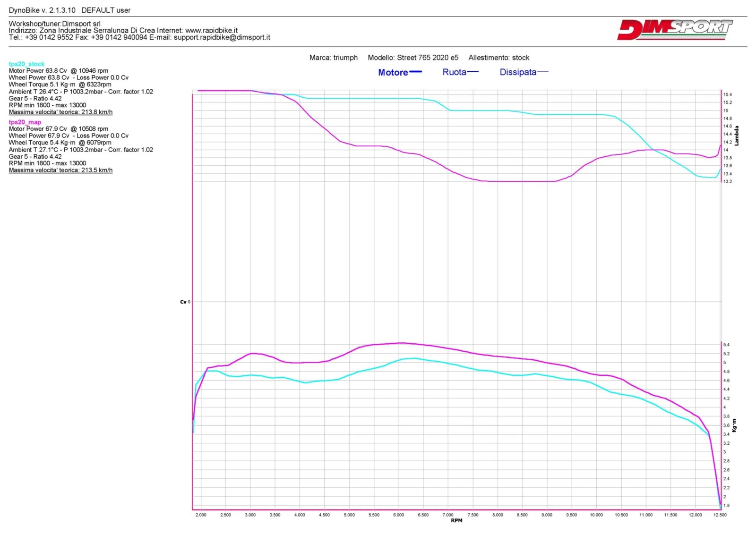
Task: Click the Motore legend line marker
Action: 415,72
